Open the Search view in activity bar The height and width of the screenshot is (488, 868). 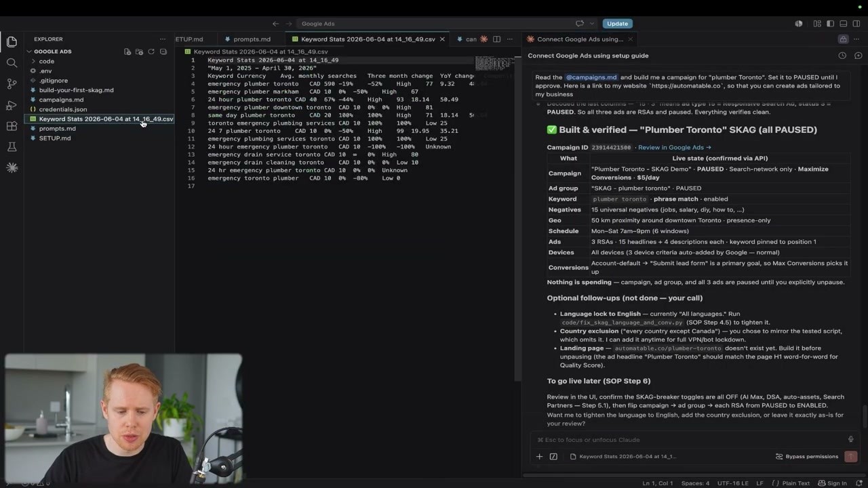tap(12, 63)
